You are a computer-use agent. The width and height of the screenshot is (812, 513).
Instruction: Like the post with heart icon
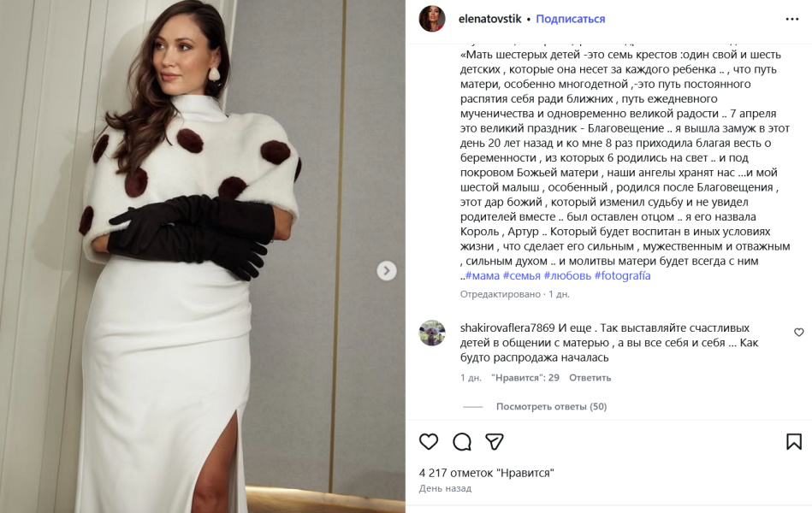click(x=429, y=441)
